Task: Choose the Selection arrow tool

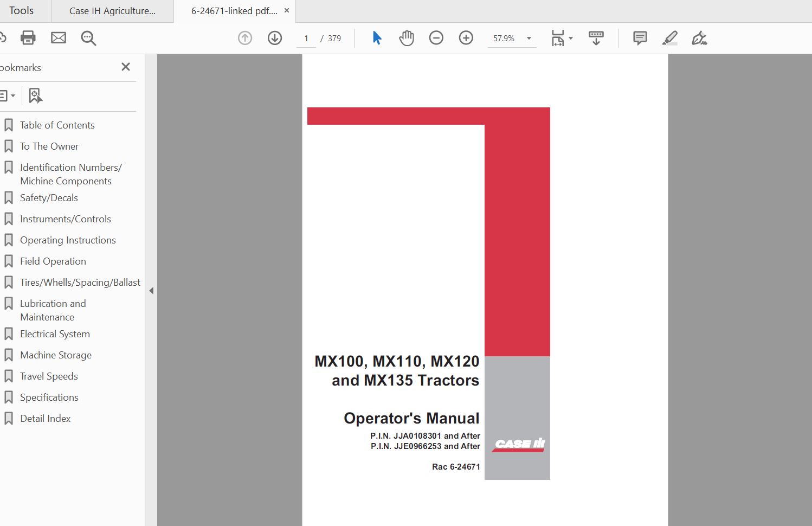Action: click(x=377, y=38)
